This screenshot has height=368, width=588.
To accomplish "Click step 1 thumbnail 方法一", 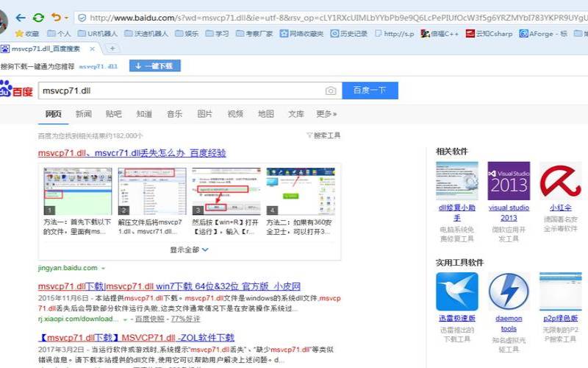I will pyautogui.click(x=78, y=191).
